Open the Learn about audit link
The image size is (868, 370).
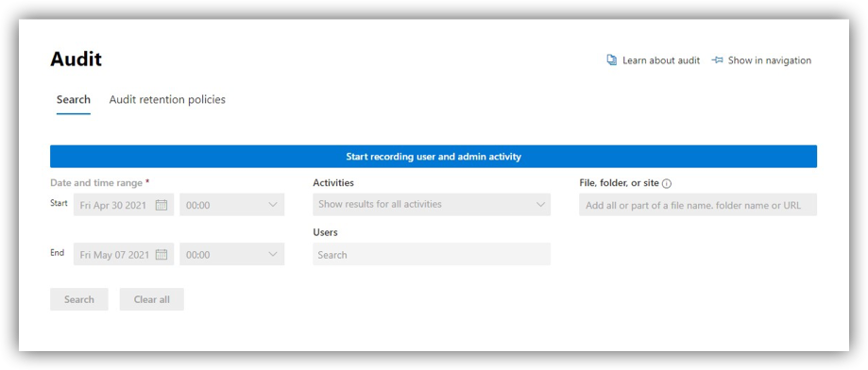coord(661,60)
